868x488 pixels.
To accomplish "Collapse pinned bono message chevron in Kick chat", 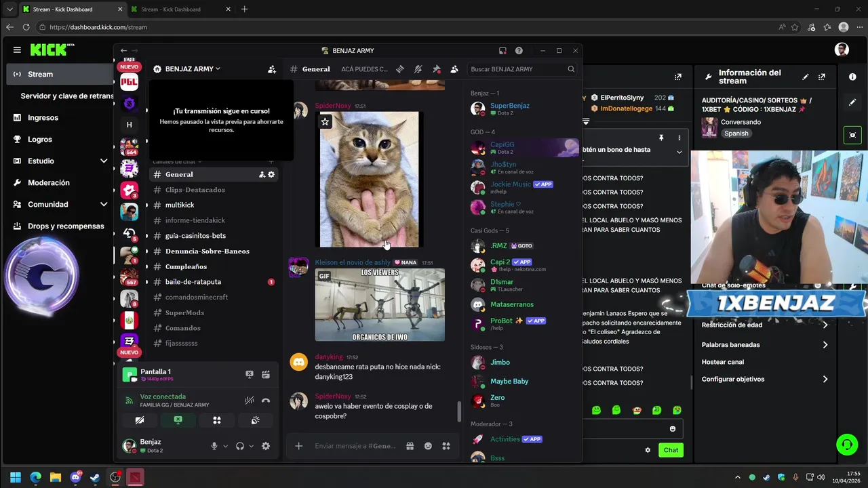I will [679, 152].
